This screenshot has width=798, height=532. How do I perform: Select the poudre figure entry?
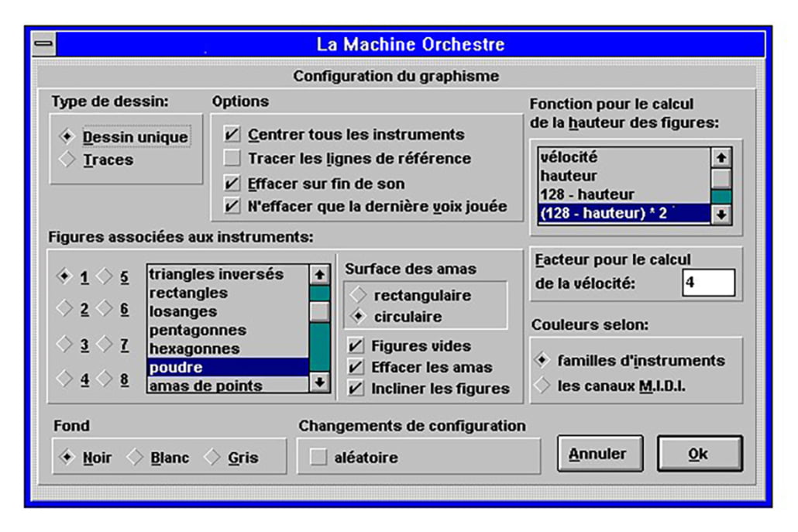click(x=228, y=367)
